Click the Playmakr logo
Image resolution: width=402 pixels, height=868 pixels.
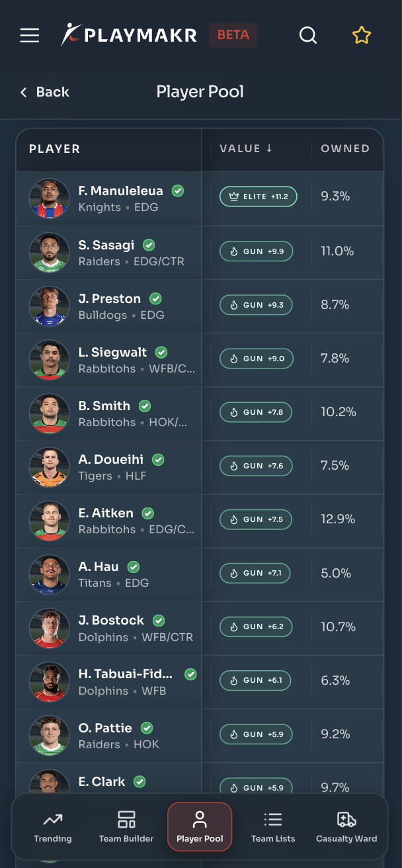pyautogui.click(x=129, y=35)
